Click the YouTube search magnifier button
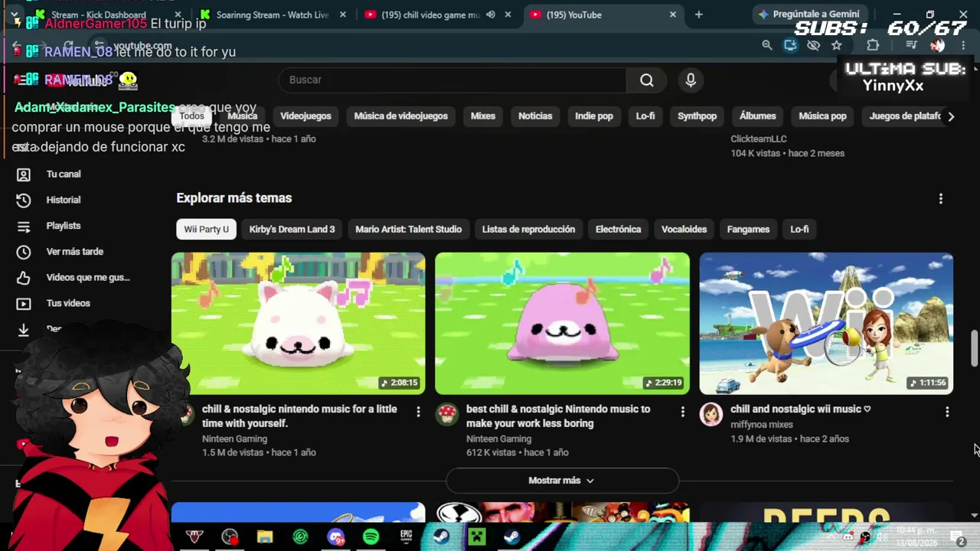Image resolution: width=980 pixels, height=551 pixels. coord(647,80)
